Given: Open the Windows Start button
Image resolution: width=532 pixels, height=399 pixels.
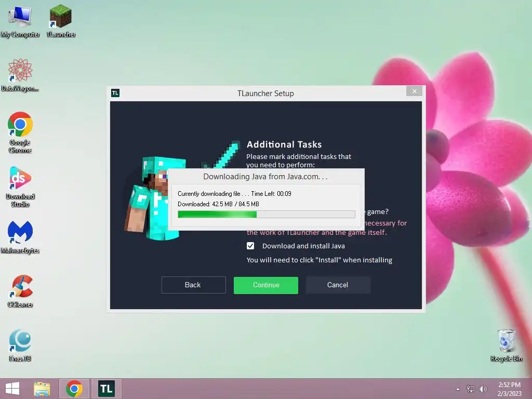Looking at the screenshot, I should tap(12, 389).
